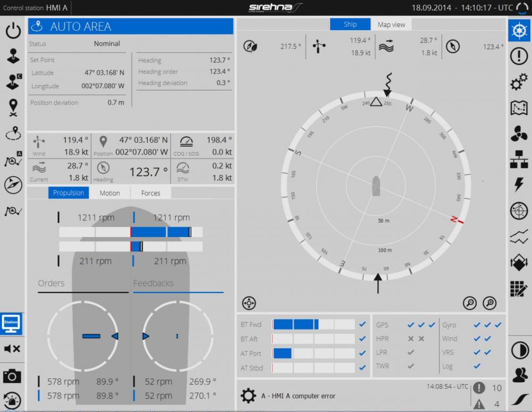The image size is (532, 412).
Task: Center the view with crosshair button
Action: (249, 303)
